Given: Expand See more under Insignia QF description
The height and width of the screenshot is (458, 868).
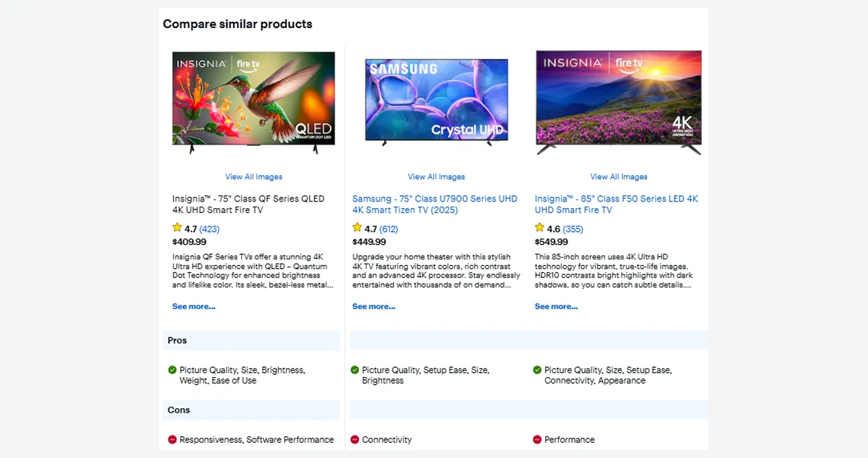Looking at the screenshot, I should click(x=194, y=306).
